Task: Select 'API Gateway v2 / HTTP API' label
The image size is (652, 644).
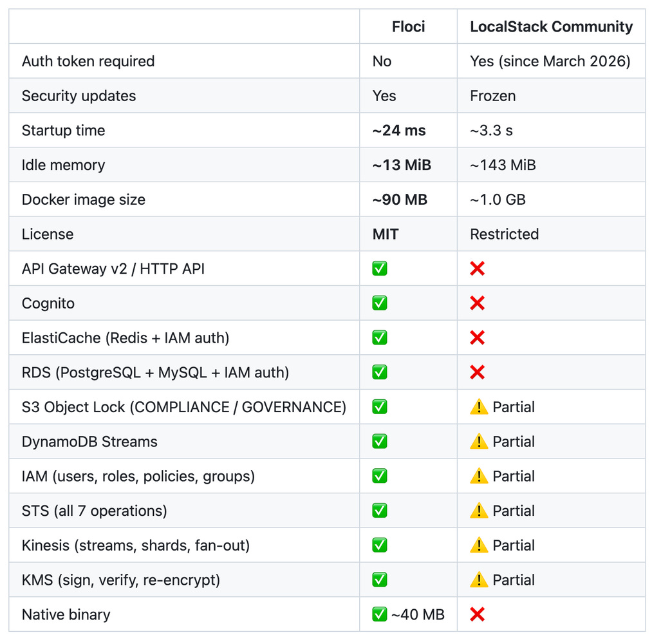Action: [x=113, y=269]
